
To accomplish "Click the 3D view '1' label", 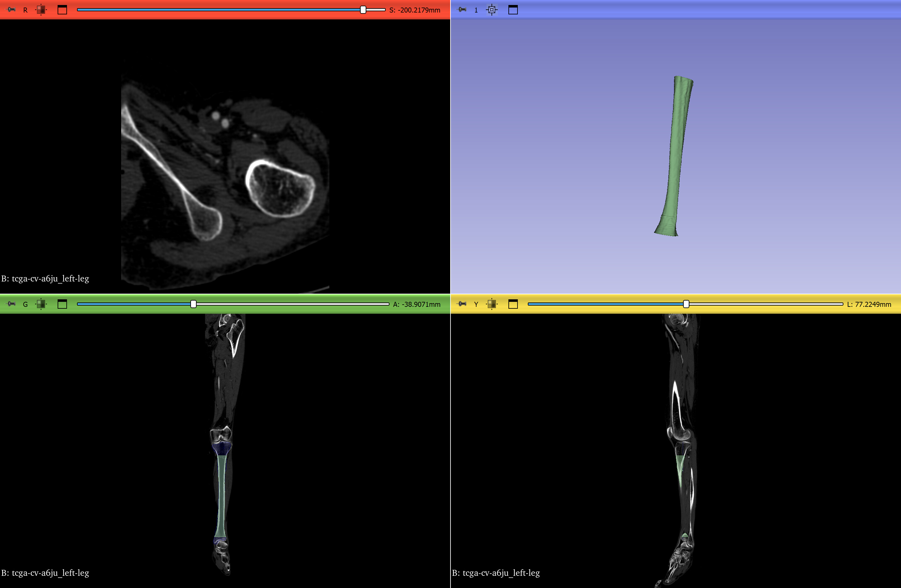I will coord(476,10).
